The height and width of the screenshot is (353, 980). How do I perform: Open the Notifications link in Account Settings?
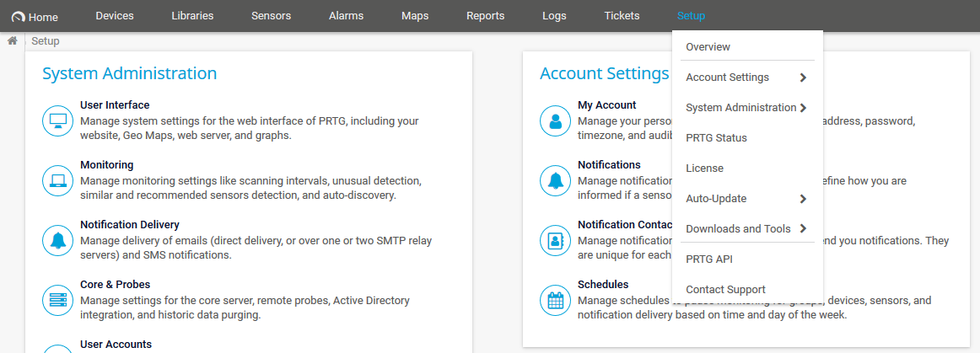tap(610, 165)
